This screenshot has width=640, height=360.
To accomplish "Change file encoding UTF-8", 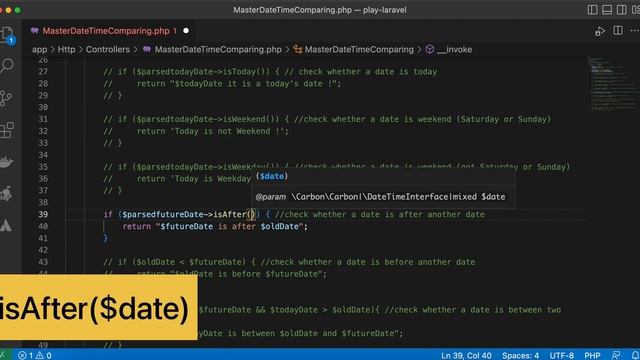I will [562, 356].
